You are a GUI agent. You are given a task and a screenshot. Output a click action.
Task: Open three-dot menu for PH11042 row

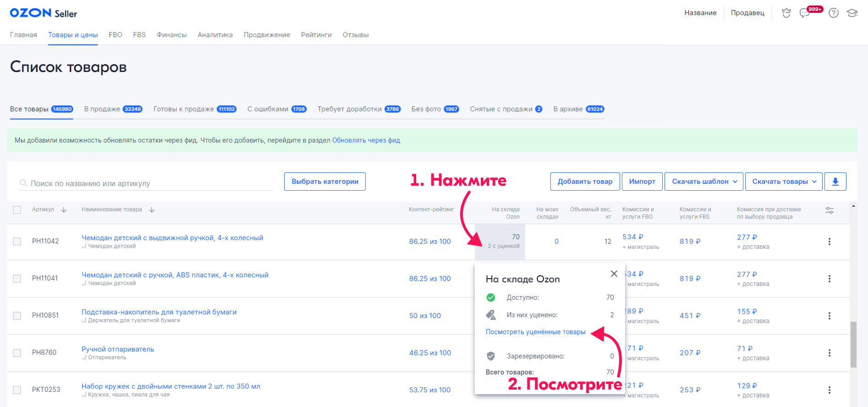coord(829,242)
